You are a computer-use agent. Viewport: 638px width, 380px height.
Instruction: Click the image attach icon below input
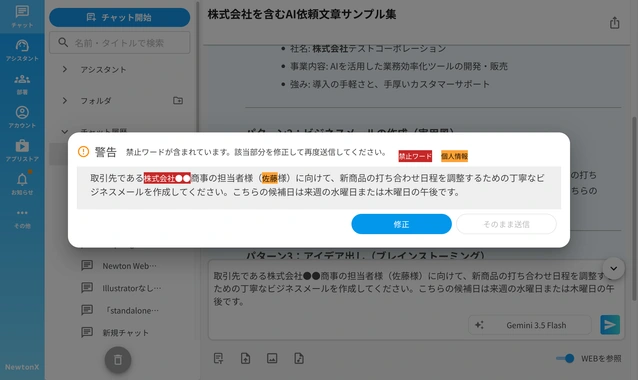pyautogui.click(x=272, y=358)
